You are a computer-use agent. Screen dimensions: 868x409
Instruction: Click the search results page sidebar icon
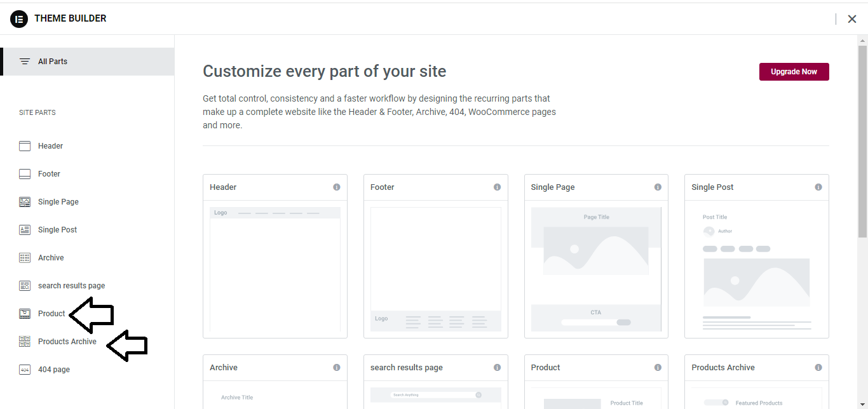[25, 286]
